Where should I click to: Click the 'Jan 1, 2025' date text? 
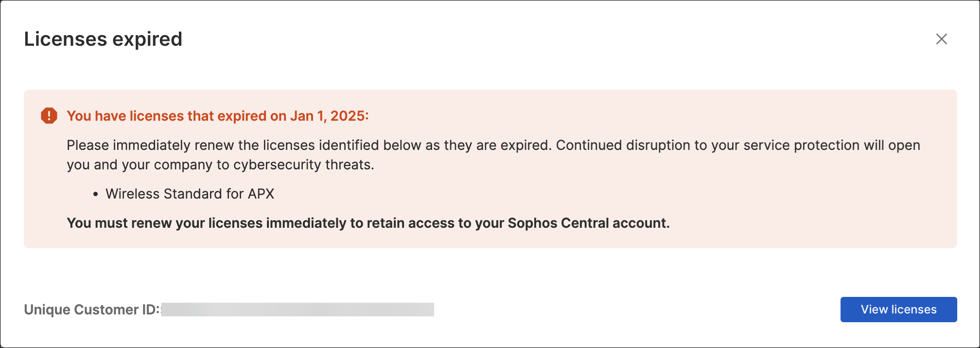tap(329, 116)
